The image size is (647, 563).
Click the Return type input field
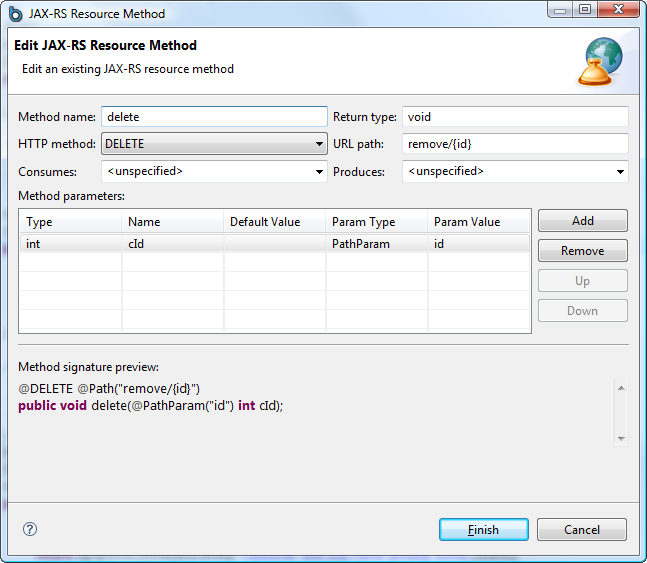[x=515, y=117]
